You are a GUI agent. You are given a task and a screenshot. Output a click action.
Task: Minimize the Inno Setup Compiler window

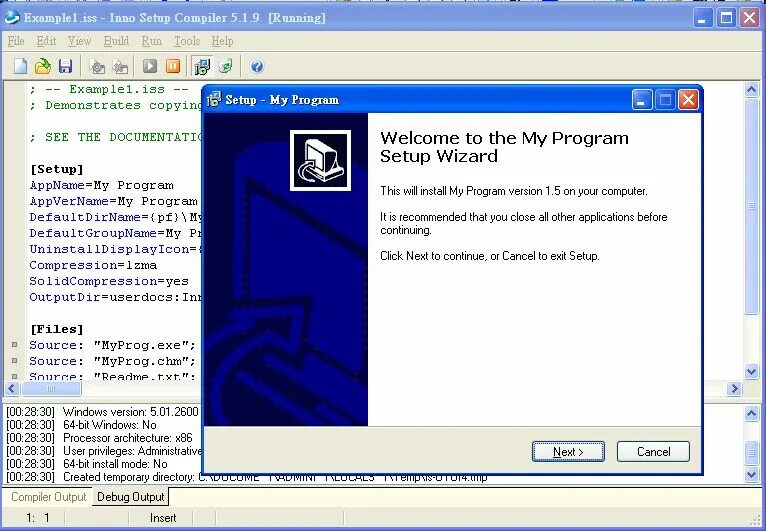pyautogui.click(x=702, y=19)
